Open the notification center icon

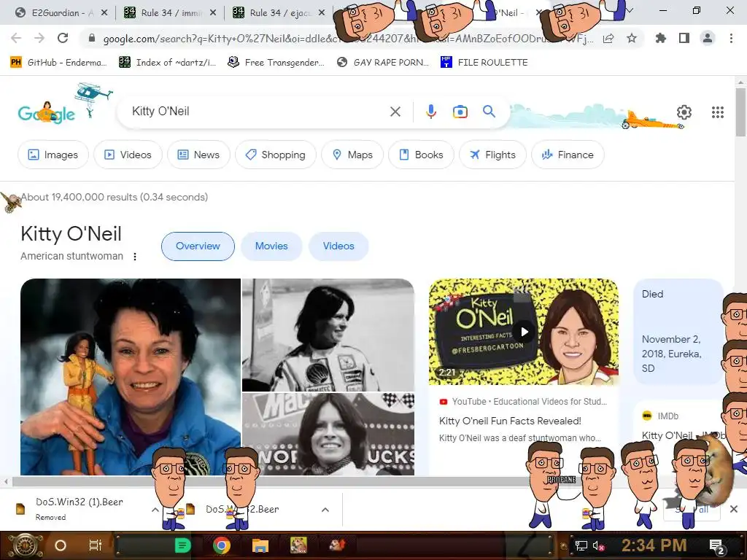[x=716, y=545]
